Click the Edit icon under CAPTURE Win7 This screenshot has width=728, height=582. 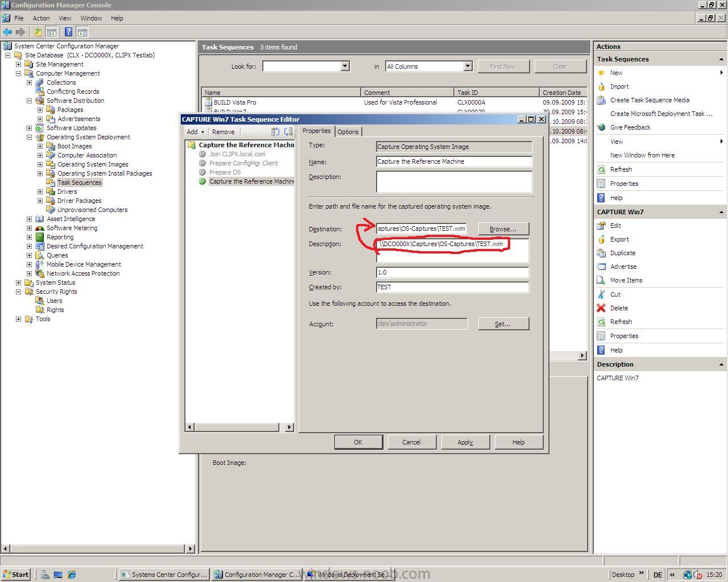(x=601, y=226)
